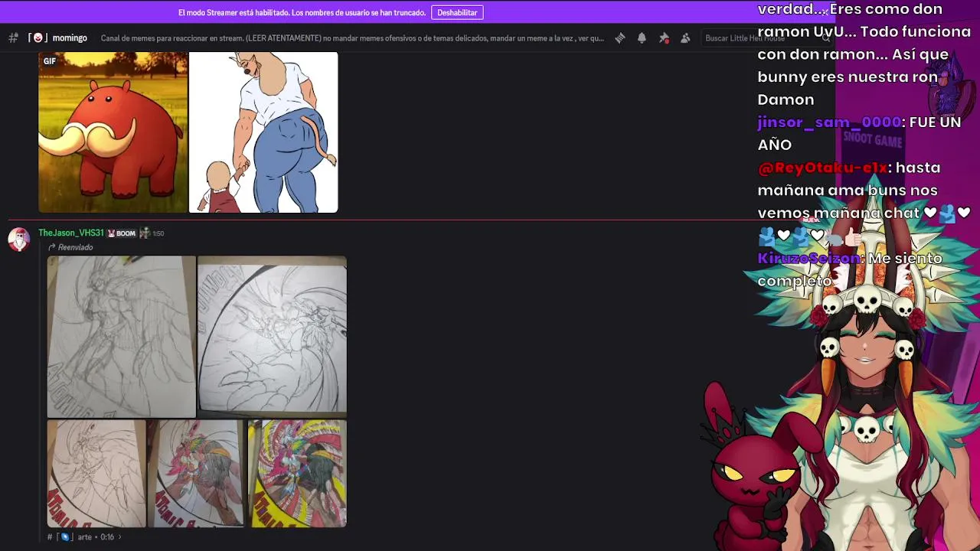Screen dimensions: 980x551
Task: Click the momingo channel name
Action: 70,37
